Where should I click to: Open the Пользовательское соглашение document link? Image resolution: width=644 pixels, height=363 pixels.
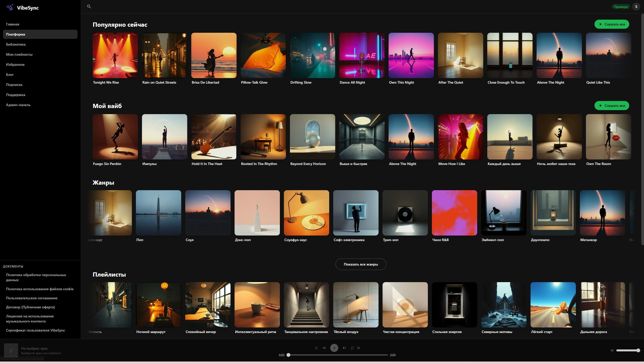pos(32,298)
